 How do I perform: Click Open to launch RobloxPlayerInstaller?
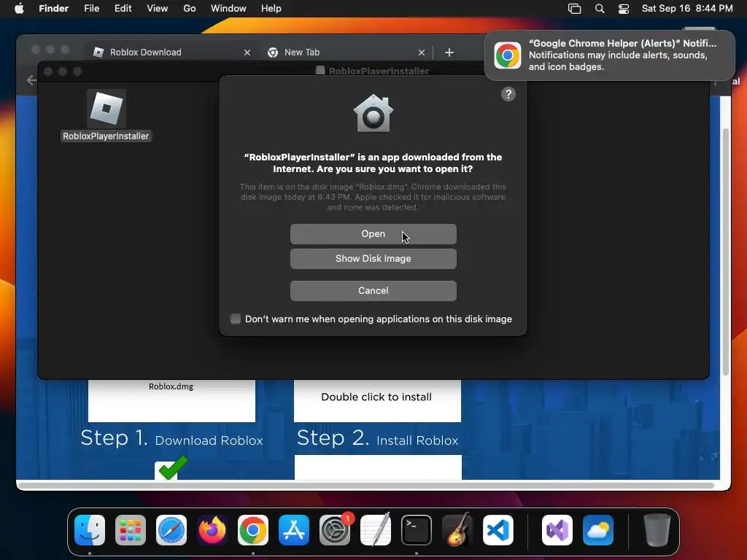click(x=373, y=234)
